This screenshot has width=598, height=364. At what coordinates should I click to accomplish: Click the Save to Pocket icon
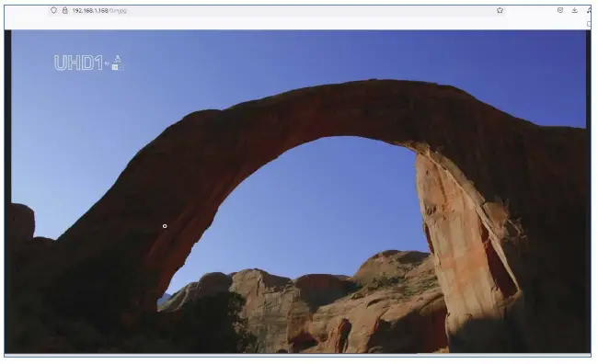click(560, 10)
